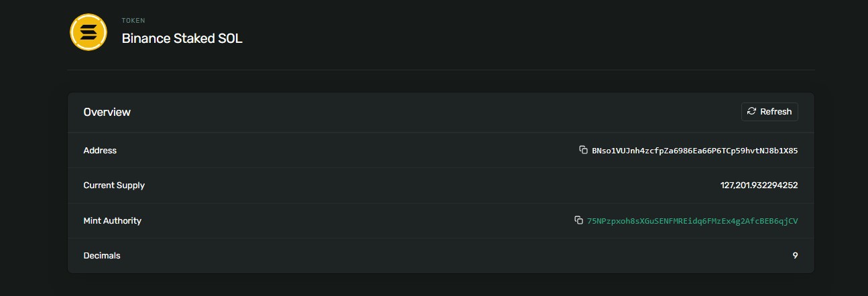Click the circular arrows icon in Refresh
The image size is (868, 296).
[x=751, y=112]
